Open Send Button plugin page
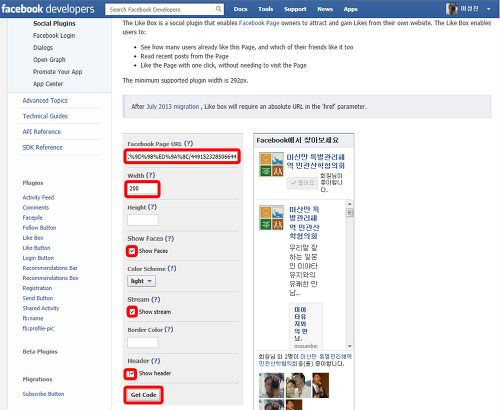 click(38, 298)
